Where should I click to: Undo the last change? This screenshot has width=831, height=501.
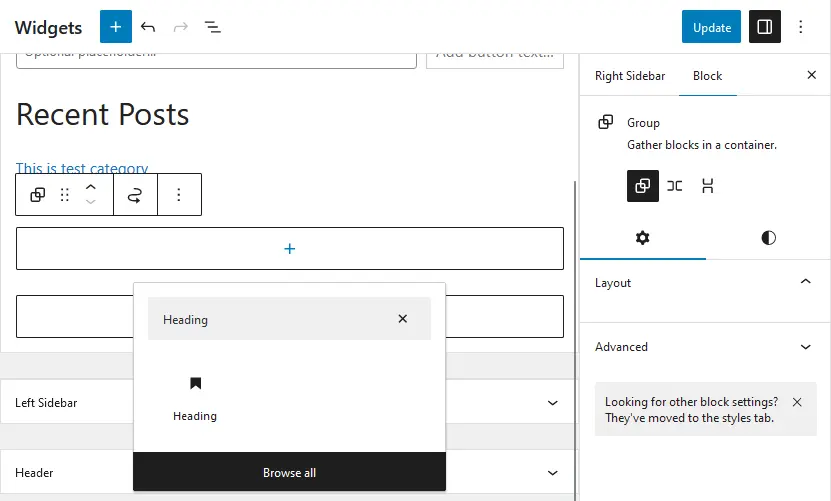(x=148, y=27)
